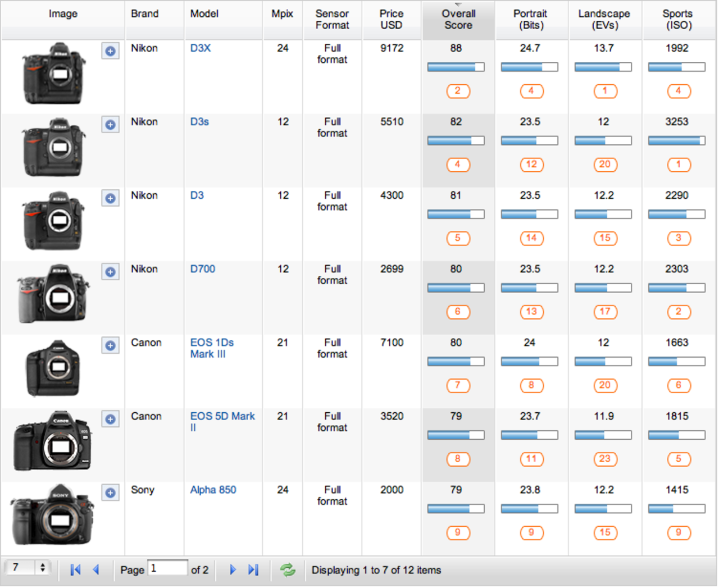Select the Sony brand cell
This screenshot has width=719, height=588.
click(x=143, y=490)
